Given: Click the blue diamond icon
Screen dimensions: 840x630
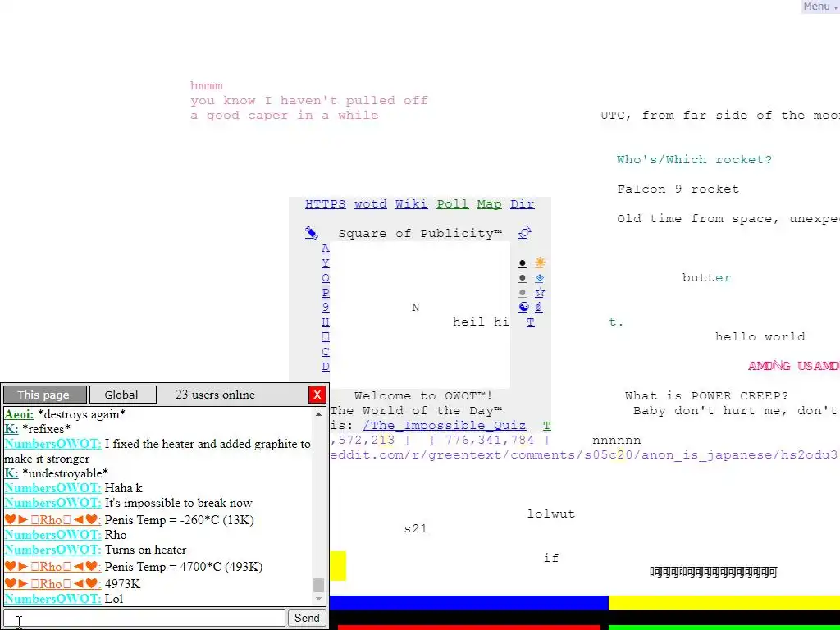Looking at the screenshot, I should [x=540, y=277].
